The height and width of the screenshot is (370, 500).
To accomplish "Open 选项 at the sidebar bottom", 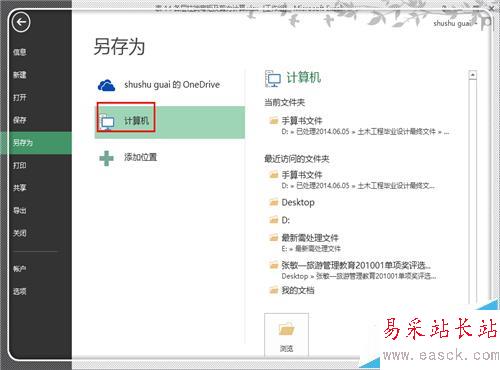I will (20, 291).
